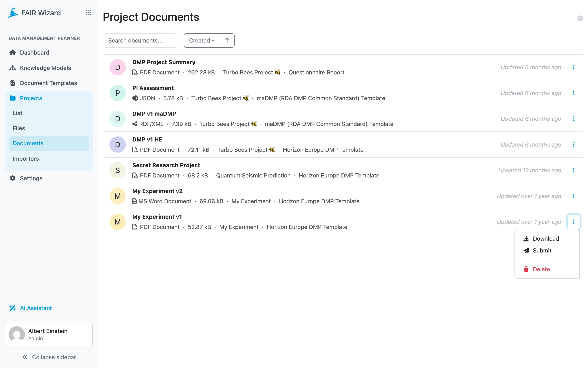Click the Dashboard home icon
Viewport: 588px width, 368px height.
coord(13,53)
